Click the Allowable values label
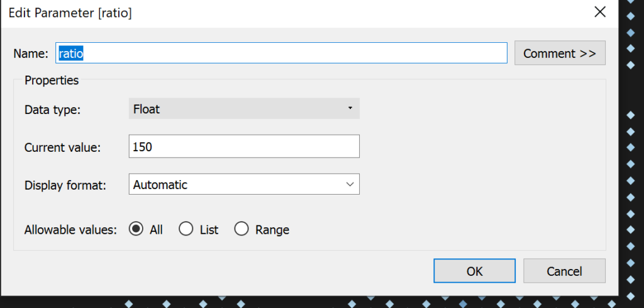 (x=71, y=229)
